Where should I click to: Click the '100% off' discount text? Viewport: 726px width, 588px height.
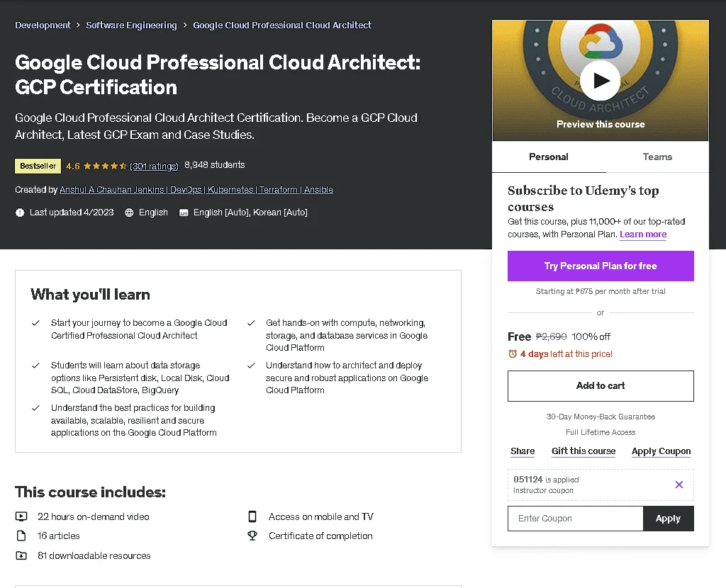point(591,337)
